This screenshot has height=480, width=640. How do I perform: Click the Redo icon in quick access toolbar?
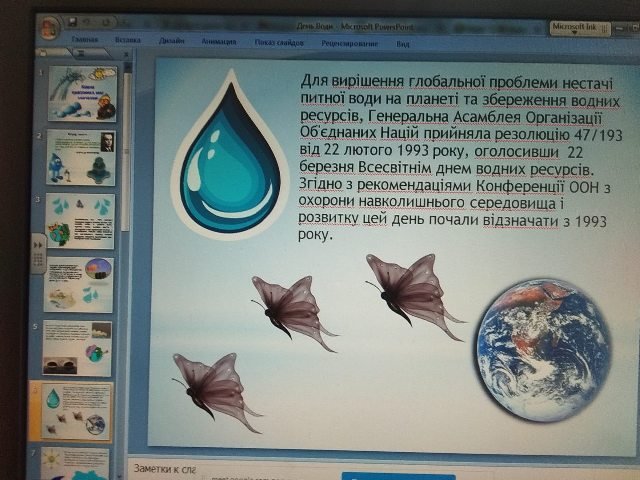(x=105, y=22)
